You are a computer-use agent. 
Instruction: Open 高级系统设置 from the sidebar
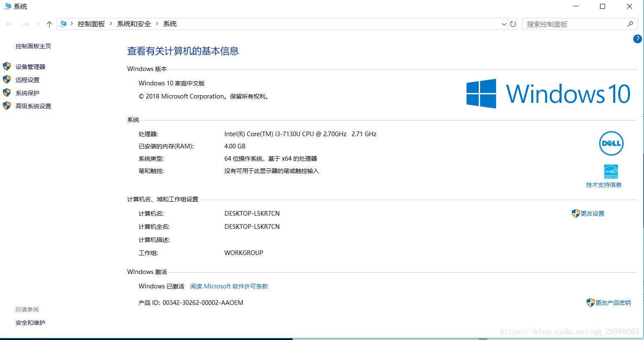pyautogui.click(x=34, y=106)
